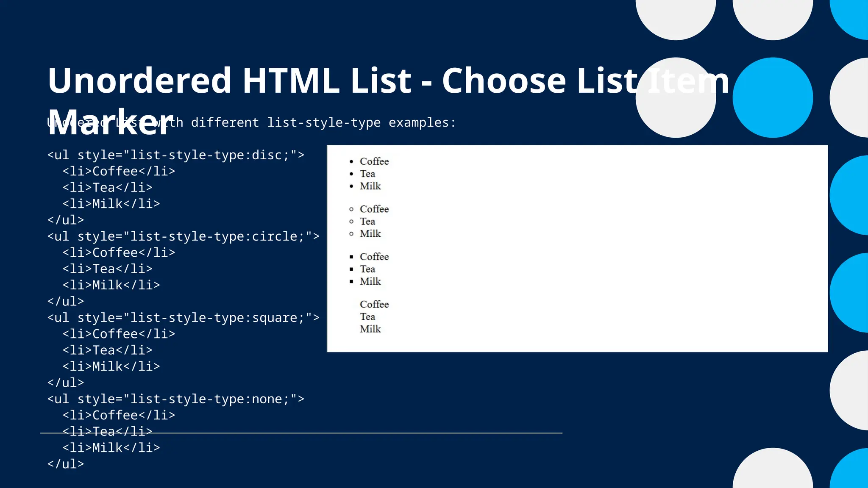Click "Tea" in the disc-bulleted list
The width and height of the screenshot is (868, 488).
(367, 174)
